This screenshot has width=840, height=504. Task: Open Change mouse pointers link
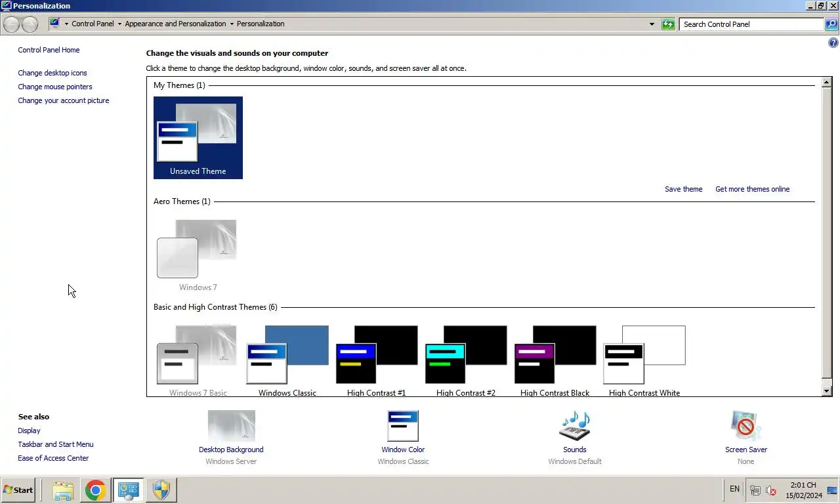(x=55, y=87)
